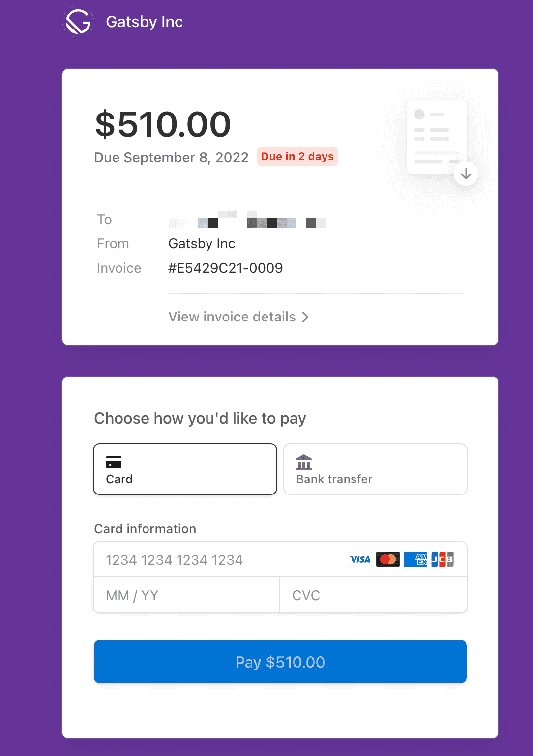
Task: Click the Gatsby Inc header text
Action: (145, 22)
